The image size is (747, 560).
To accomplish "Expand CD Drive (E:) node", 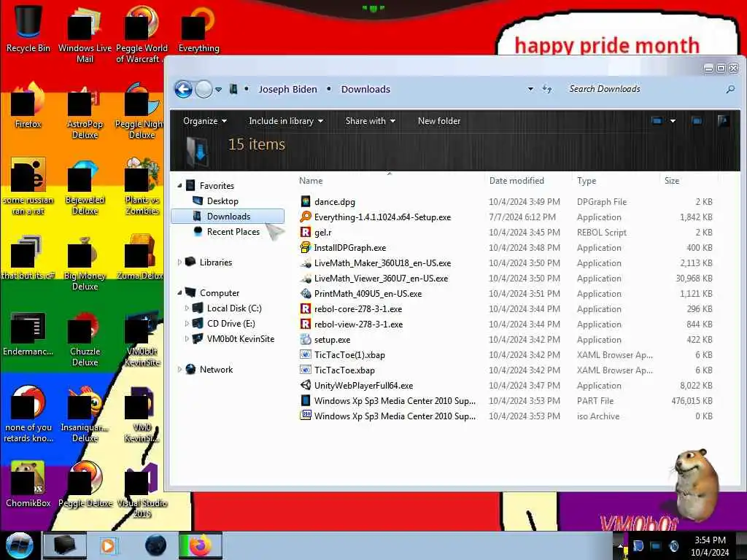I will [x=187, y=323].
